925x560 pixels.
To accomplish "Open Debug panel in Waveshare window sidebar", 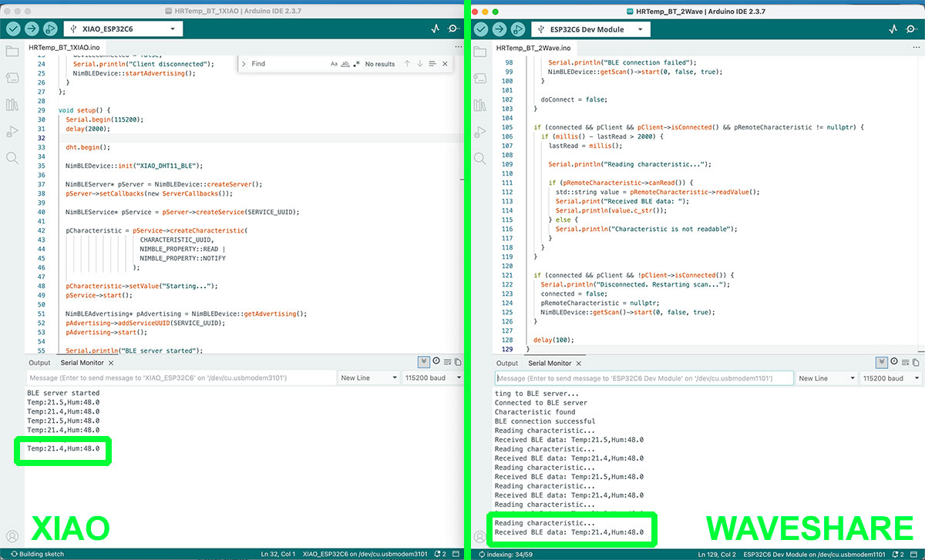I will click(x=479, y=131).
